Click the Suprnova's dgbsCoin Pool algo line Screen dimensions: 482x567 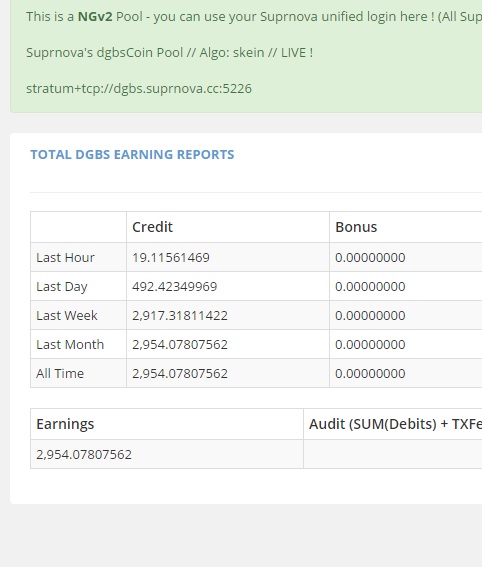170,53
